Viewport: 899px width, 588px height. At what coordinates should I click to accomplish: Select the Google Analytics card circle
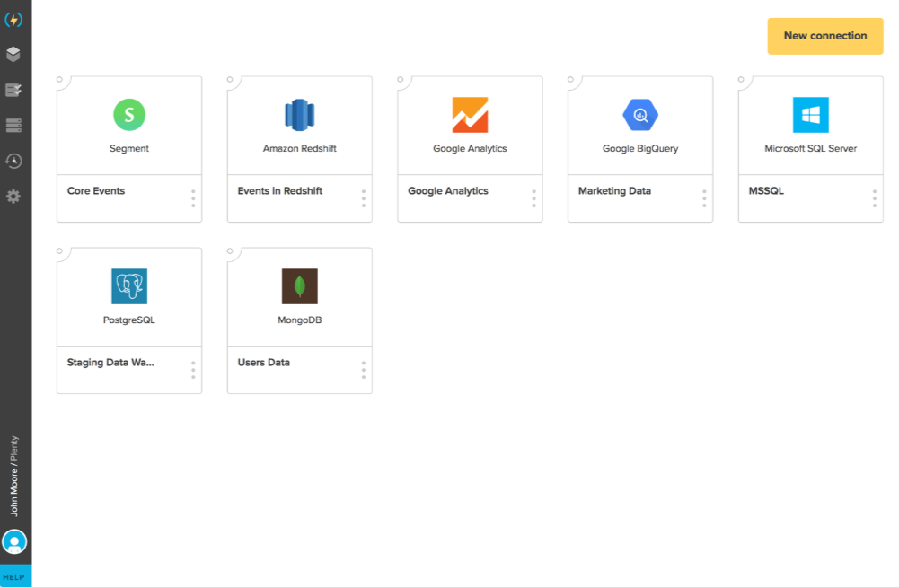point(401,80)
